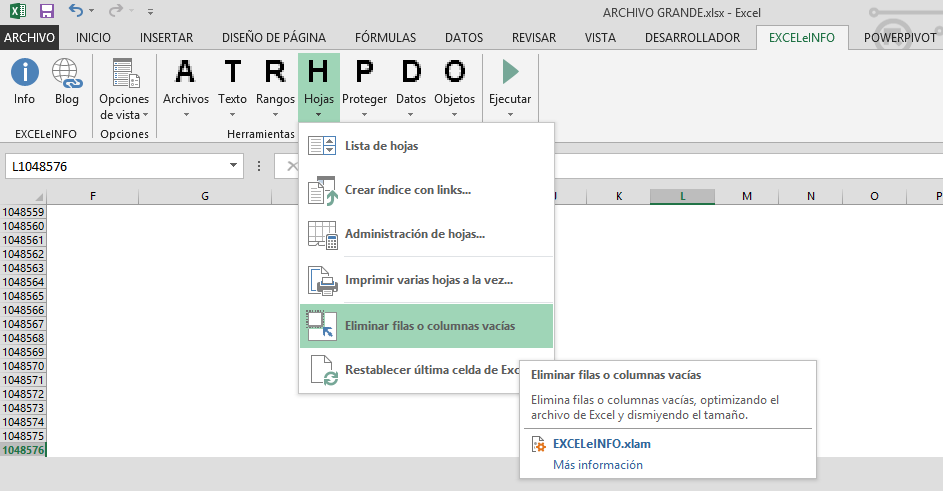Click the Datos 'D' tool icon
943x491 pixels.
(410, 72)
